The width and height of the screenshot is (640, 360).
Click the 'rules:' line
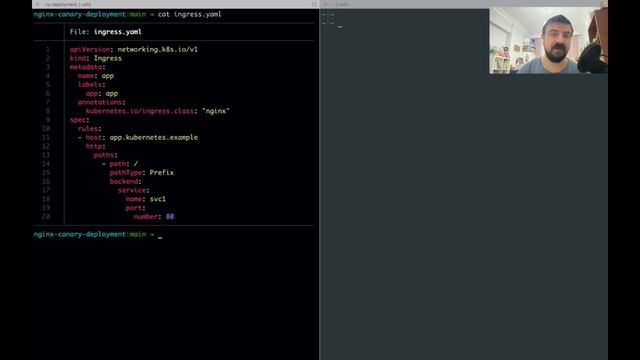[x=89, y=129]
